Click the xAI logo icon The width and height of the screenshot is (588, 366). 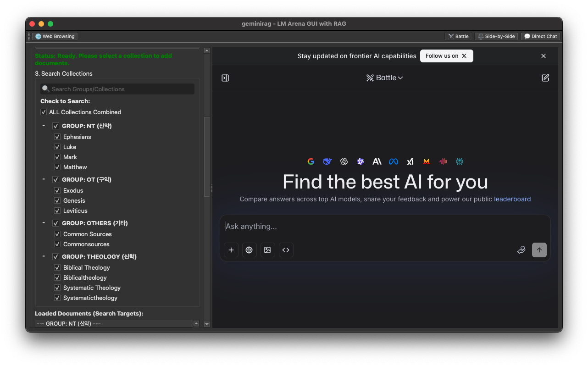coord(410,161)
